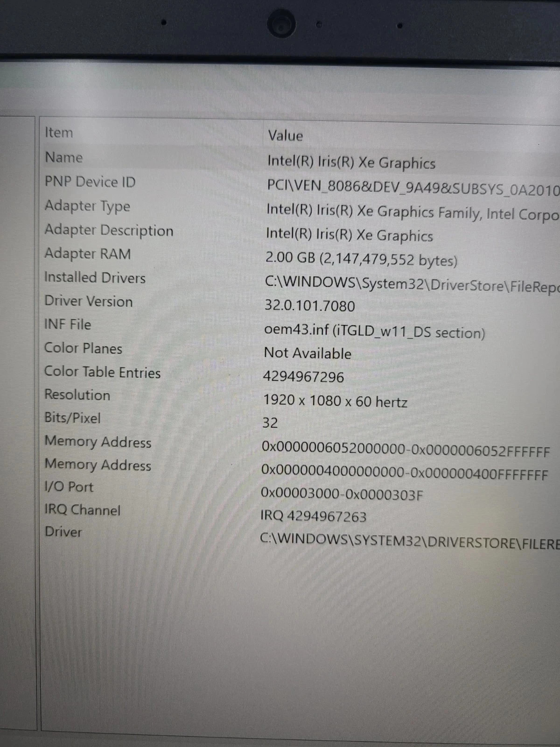
Task: Select the IRQ Channel label
Action: click(x=82, y=510)
